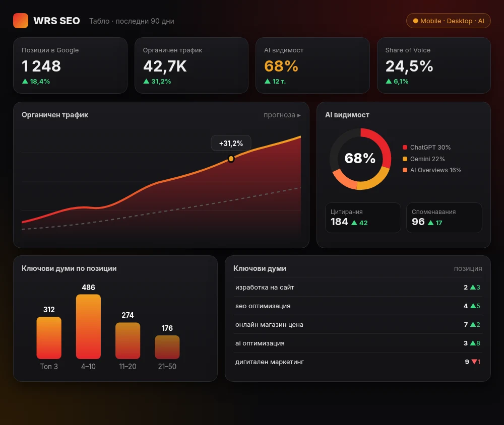Click the green up arrow in seo оптимизация row
504x425 pixels.
[x=473, y=306]
